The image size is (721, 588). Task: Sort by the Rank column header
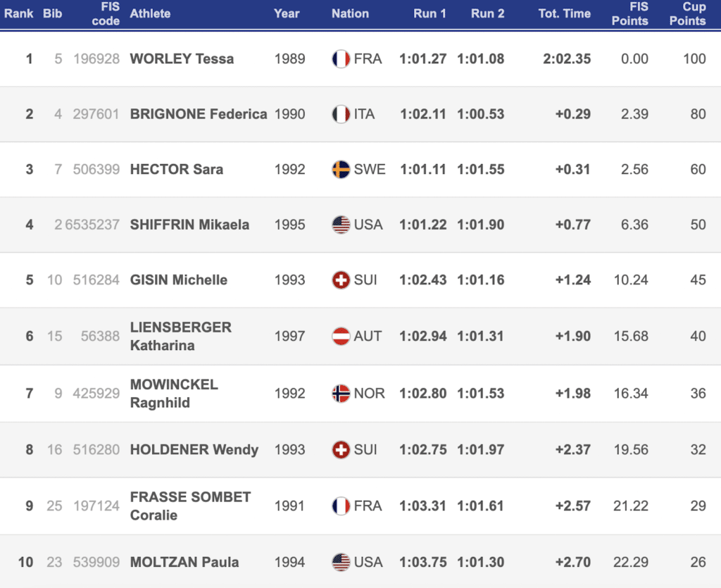point(19,13)
